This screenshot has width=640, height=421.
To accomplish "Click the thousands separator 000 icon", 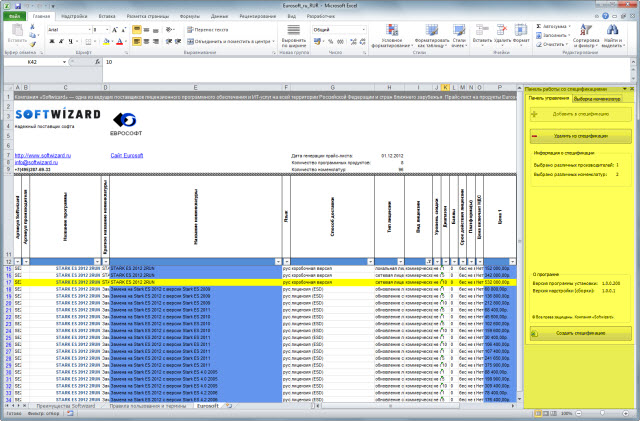I will pyautogui.click(x=340, y=41).
